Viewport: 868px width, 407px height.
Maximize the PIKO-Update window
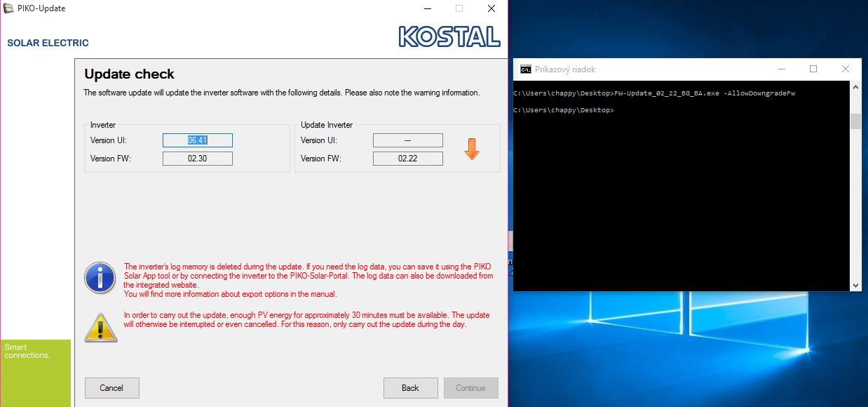point(459,8)
